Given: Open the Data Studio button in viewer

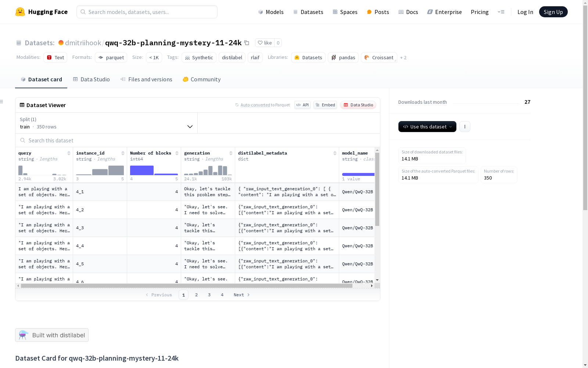Looking at the screenshot, I should [358, 105].
